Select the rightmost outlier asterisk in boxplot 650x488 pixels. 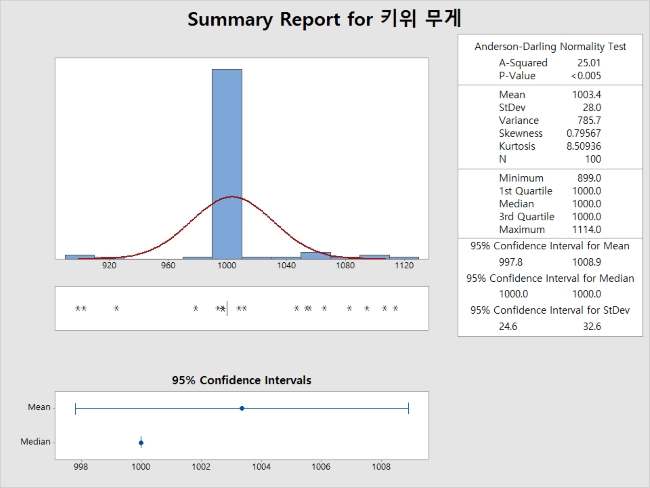point(396,309)
